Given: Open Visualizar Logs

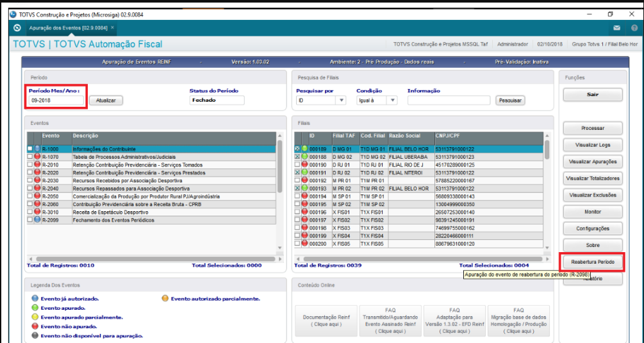Looking at the screenshot, I should tap(593, 145).
